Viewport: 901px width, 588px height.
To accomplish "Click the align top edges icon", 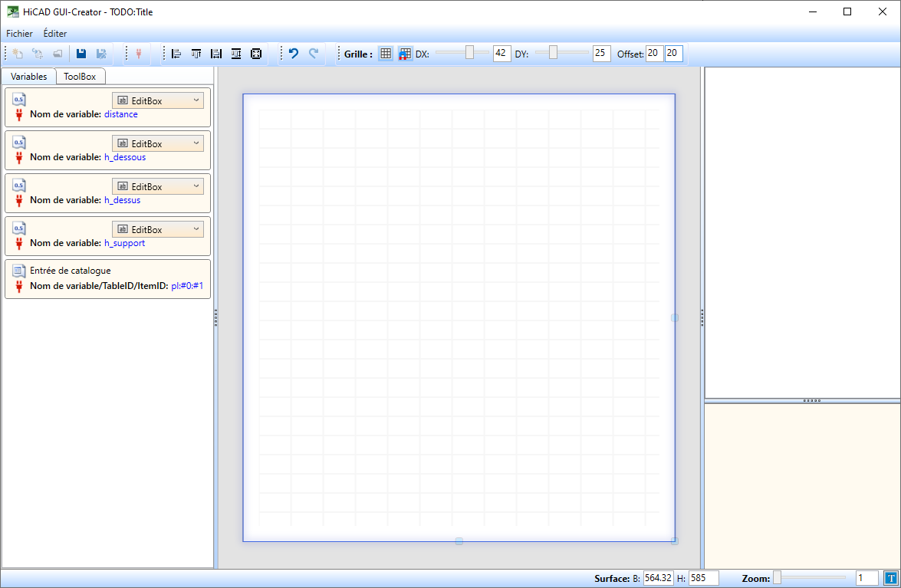I will point(196,54).
